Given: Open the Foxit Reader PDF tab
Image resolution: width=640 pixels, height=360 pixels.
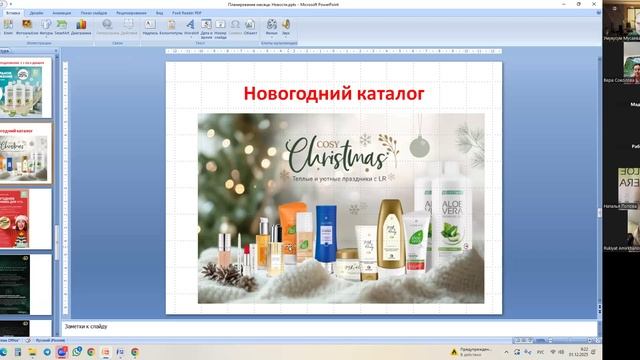Looking at the screenshot, I should (x=187, y=13).
